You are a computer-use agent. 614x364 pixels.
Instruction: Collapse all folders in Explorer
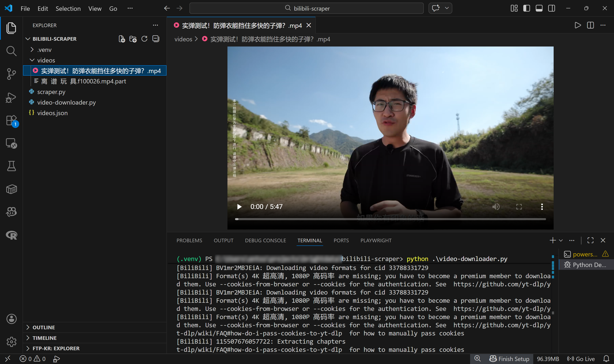click(156, 39)
